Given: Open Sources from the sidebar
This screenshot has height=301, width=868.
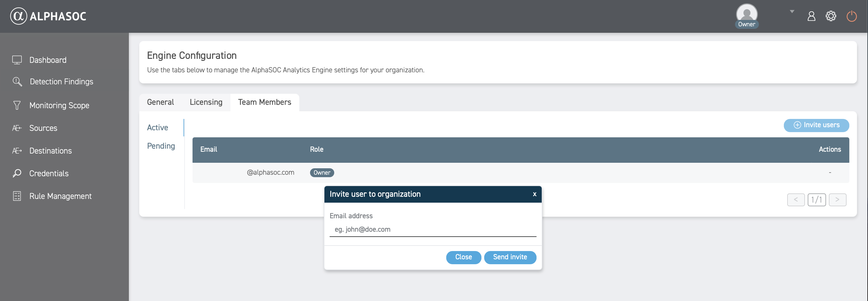Looking at the screenshot, I should 43,128.
